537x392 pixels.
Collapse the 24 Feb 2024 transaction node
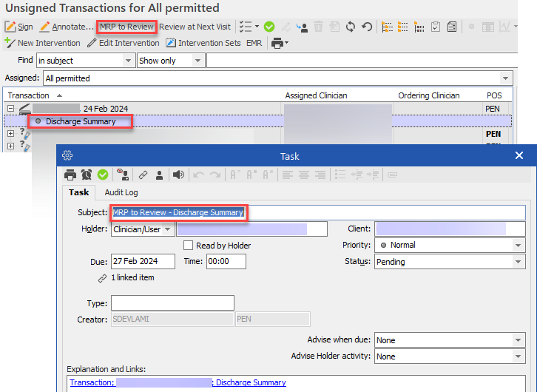coord(10,109)
